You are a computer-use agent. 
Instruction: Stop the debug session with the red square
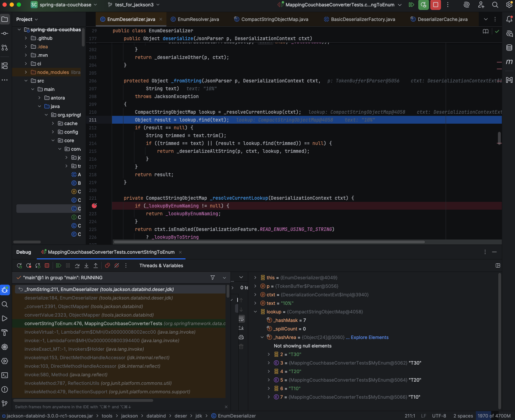coord(47,265)
